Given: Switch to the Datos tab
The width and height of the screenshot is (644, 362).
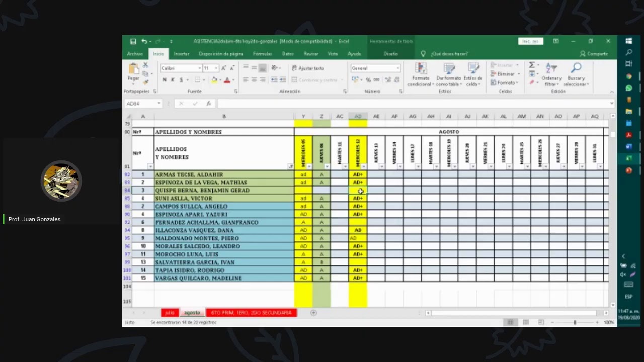Looking at the screenshot, I should [x=288, y=54].
